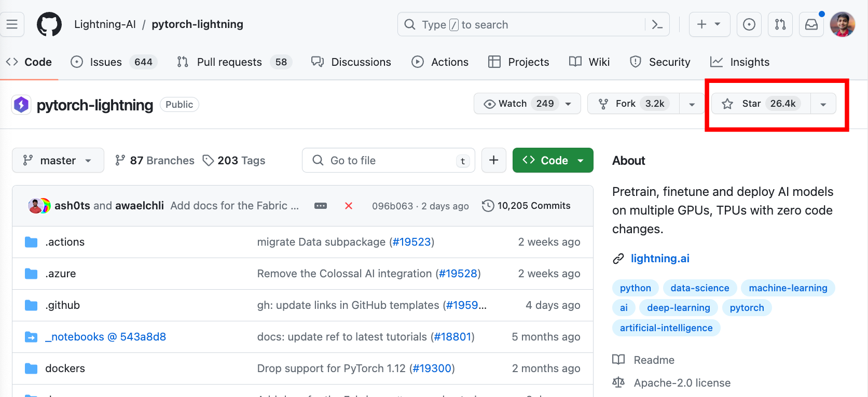Click the artificial-intelligence topic tag
Screen dimensions: 868x397
[x=666, y=328]
